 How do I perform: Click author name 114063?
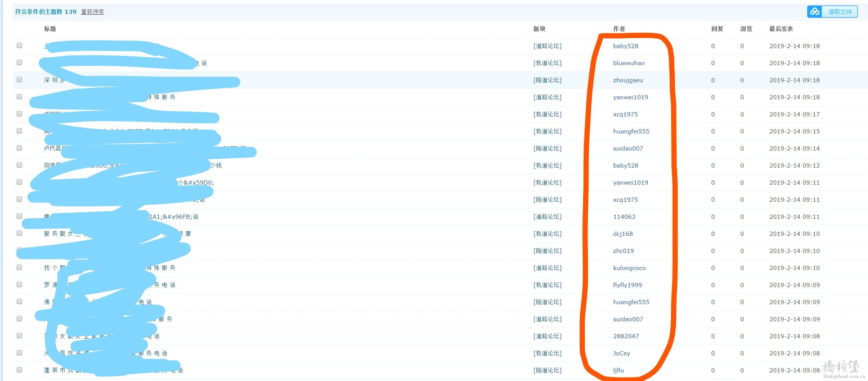pos(624,216)
